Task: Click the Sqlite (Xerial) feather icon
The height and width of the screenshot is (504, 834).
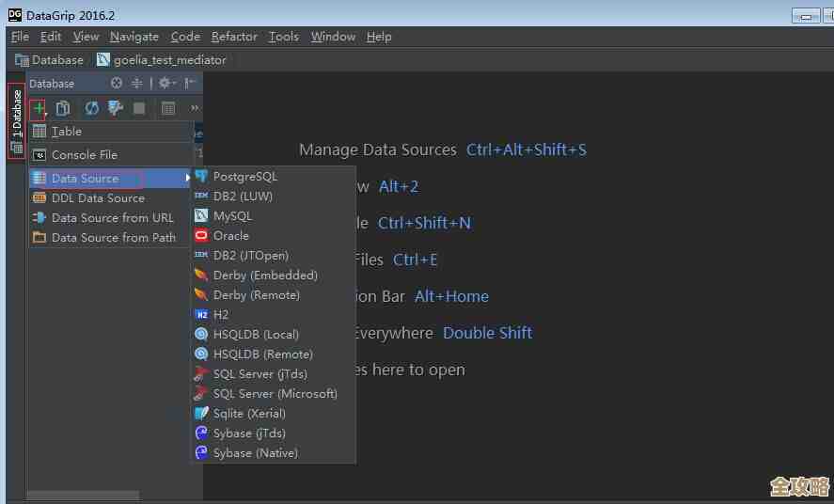Action: [201, 414]
